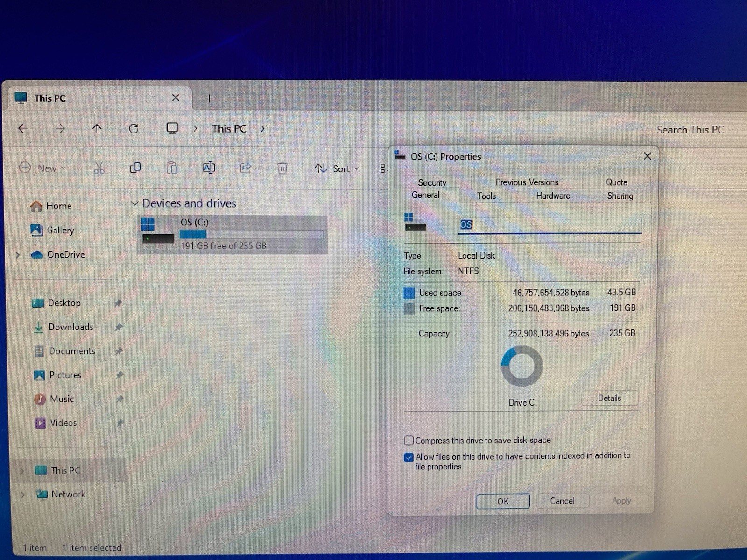Expand the OneDrive tree node
Screen dimensions: 747x560
[x=18, y=255]
